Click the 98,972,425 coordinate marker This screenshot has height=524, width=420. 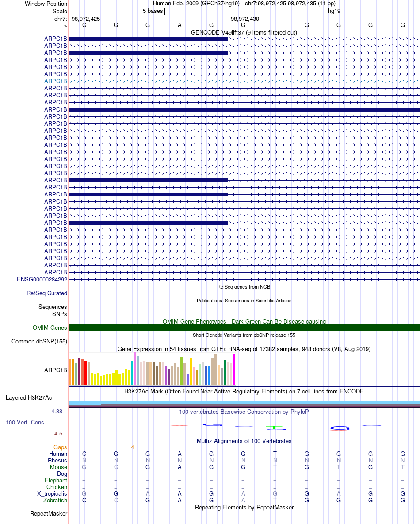[x=86, y=19]
